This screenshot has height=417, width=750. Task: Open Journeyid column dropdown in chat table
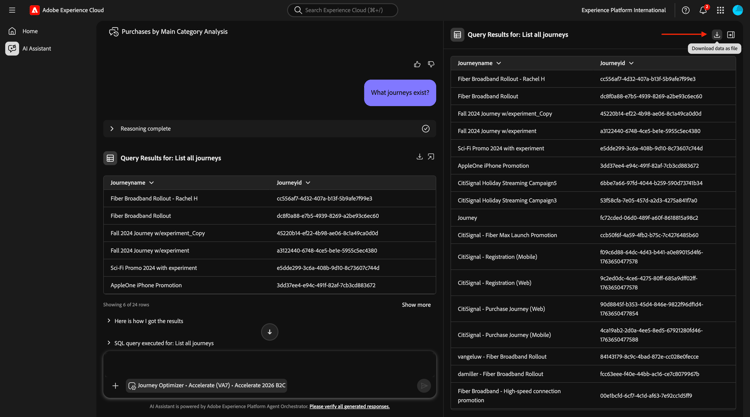pyautogui.click(x=308, y=183)
